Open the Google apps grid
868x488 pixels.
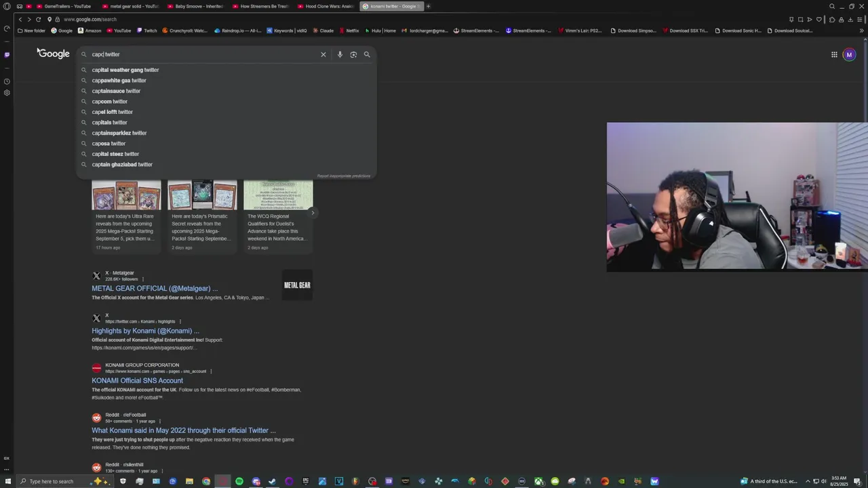pyautogui.click(x=834, y=55)
